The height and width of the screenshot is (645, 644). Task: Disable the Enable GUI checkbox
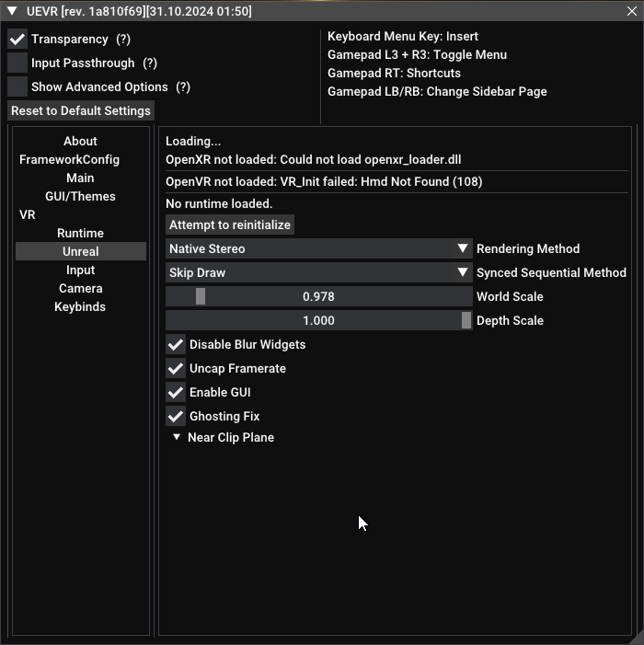click(x=176, y=392)
